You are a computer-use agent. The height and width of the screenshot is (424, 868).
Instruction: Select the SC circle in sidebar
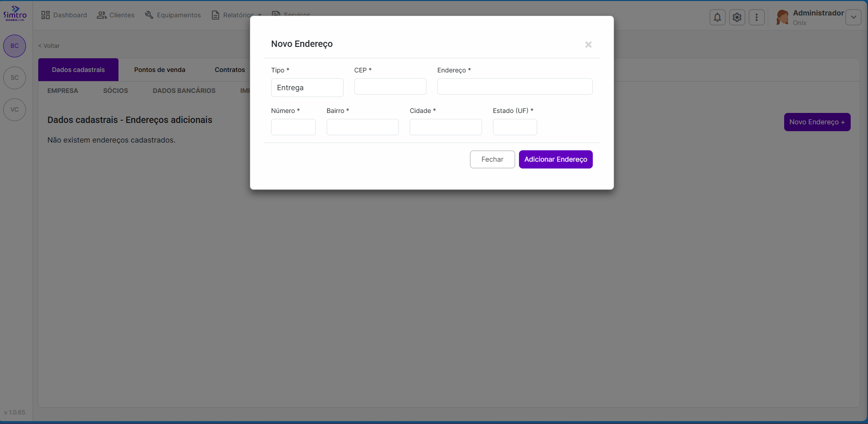[x=15, y=78]
